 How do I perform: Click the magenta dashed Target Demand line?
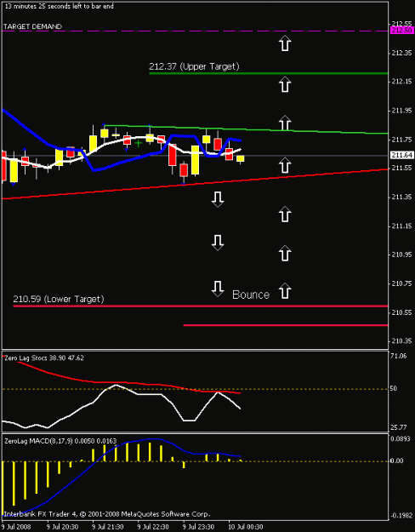tap(195, 31)
